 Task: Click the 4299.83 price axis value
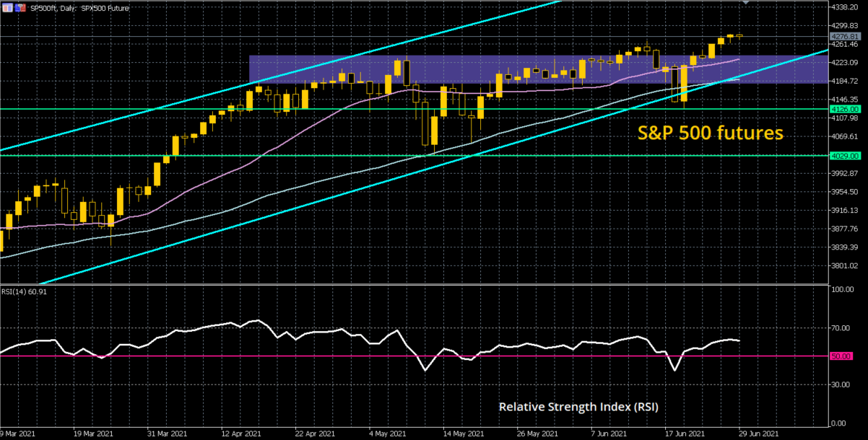pyautogui.click(x=846, y=25)
